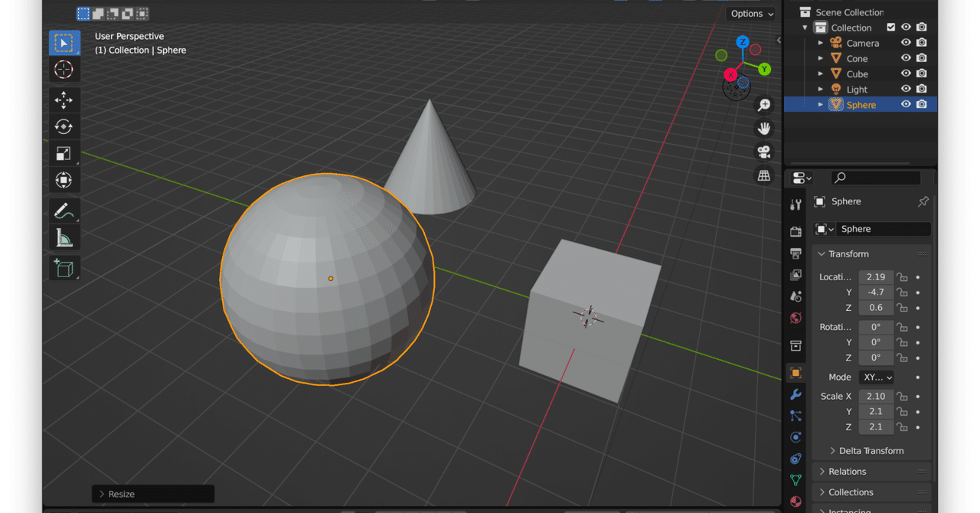Open the Output properties tab

pos(795,253)
